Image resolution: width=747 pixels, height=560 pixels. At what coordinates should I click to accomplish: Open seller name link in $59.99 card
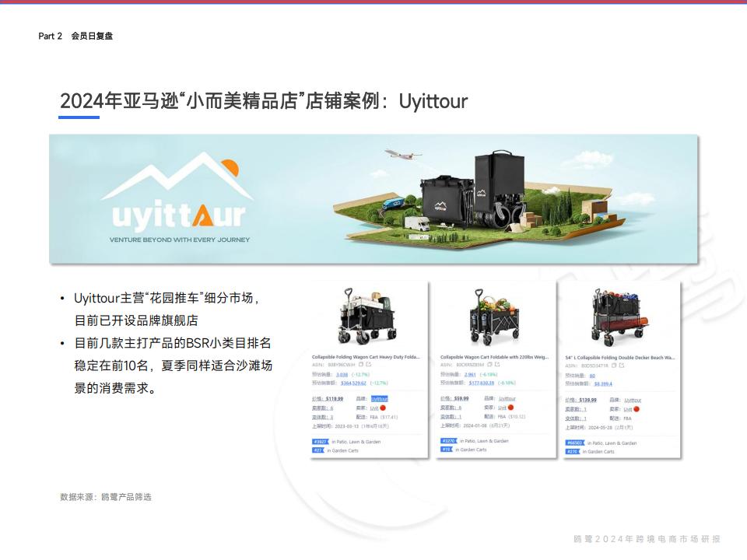coord(502,408)
